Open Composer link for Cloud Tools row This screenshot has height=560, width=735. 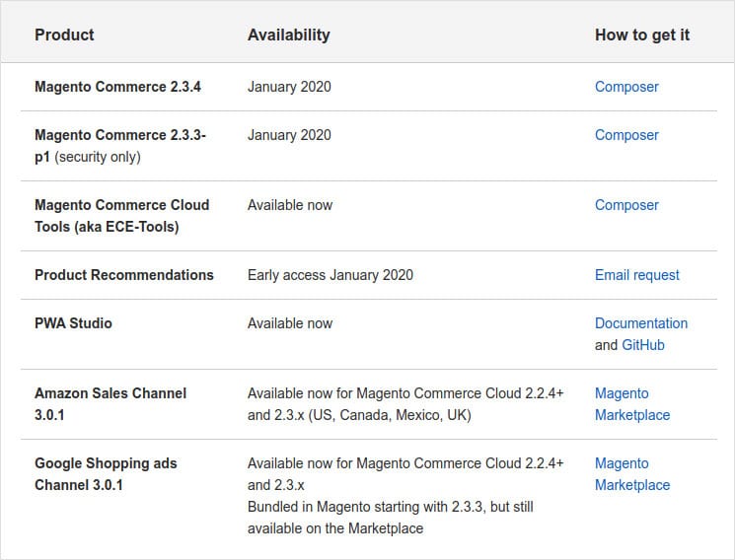[626, 205]
